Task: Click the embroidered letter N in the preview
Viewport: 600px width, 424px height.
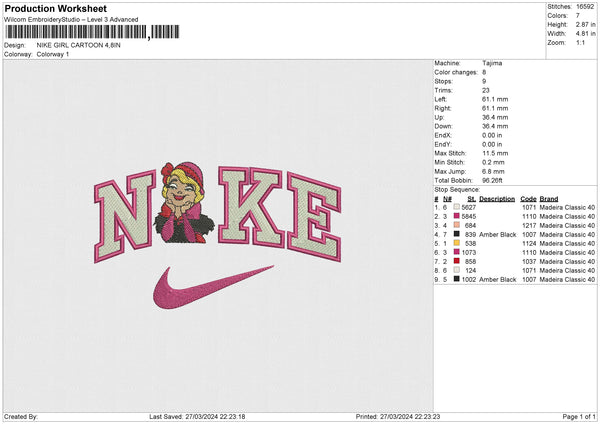Action: click(x=125, y=217)
